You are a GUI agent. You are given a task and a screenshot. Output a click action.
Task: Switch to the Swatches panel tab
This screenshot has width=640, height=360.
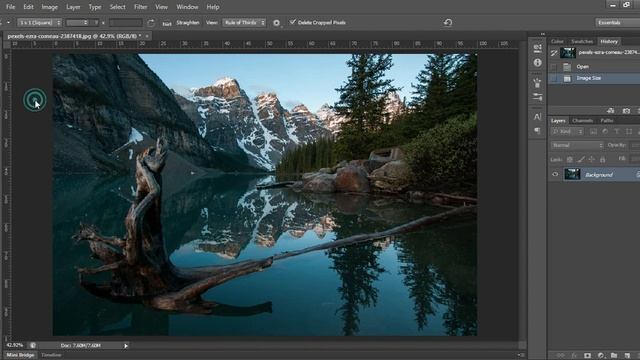click(582, 41)
